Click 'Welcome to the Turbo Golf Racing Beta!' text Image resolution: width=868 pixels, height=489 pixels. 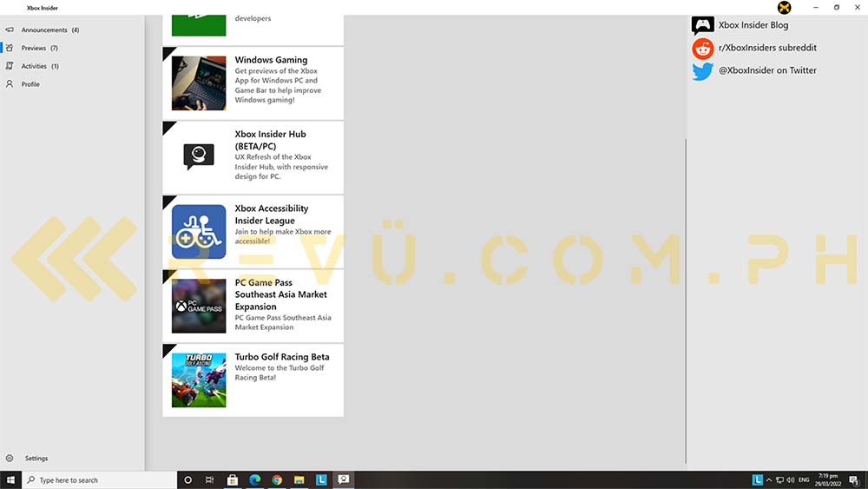tap(279, 373)
